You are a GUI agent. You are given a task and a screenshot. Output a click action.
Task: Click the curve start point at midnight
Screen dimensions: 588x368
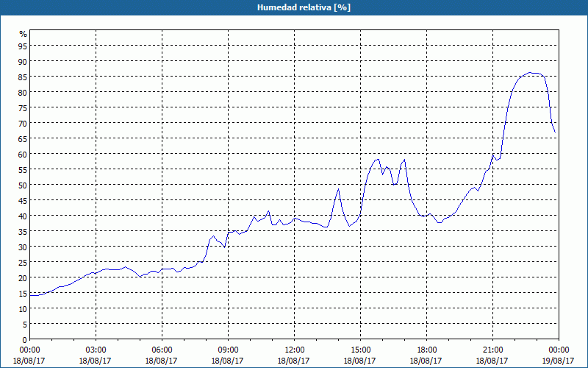tap(30, 296)
